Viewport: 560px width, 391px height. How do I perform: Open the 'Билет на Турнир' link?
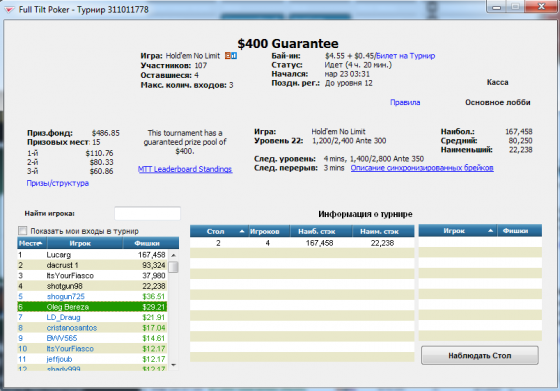coord(405,56)
